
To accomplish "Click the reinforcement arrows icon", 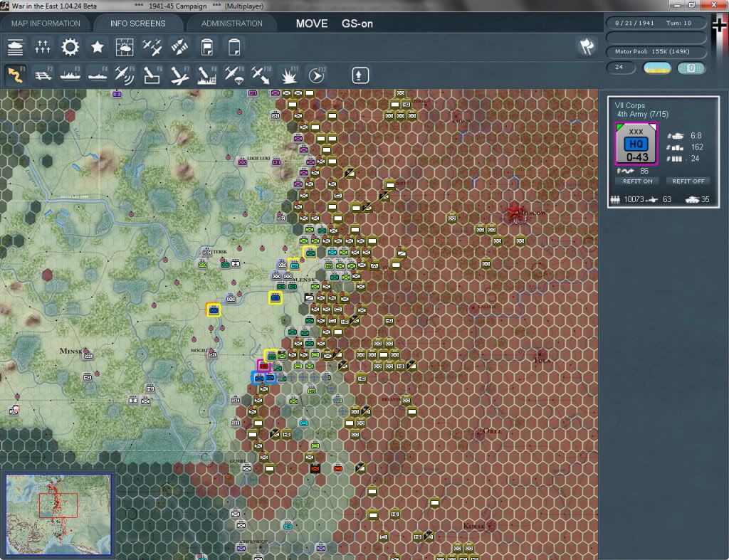I will pos(179,47).
